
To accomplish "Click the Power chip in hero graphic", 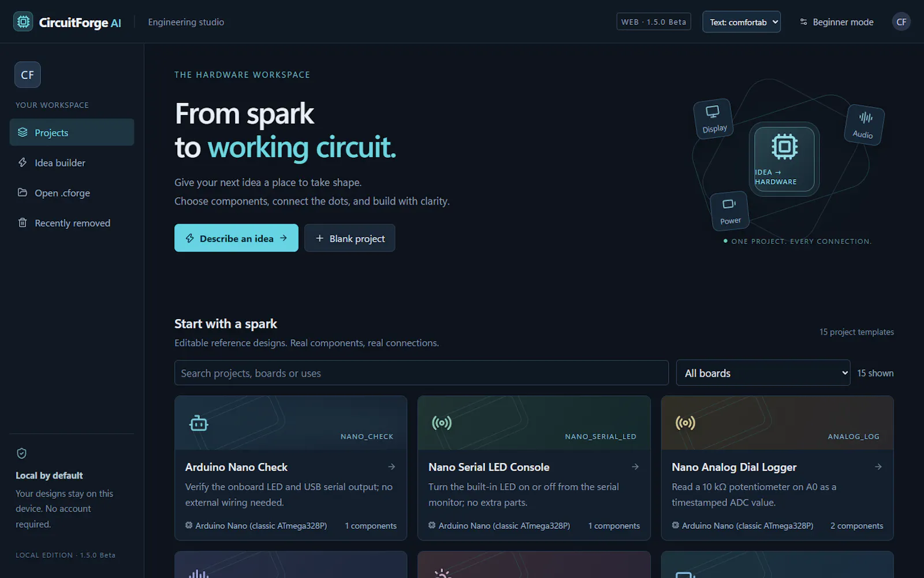I will pos(729,211).
